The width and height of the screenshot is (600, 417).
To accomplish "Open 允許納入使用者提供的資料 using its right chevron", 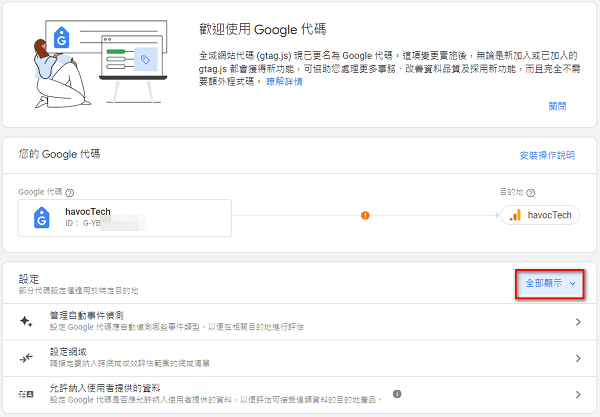I will 579,394.
